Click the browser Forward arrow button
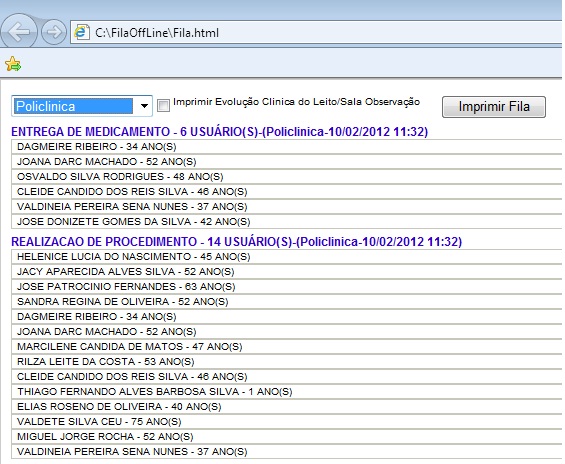Image resolution: width=565 pixels, height=464 pixels. point(54,32)
